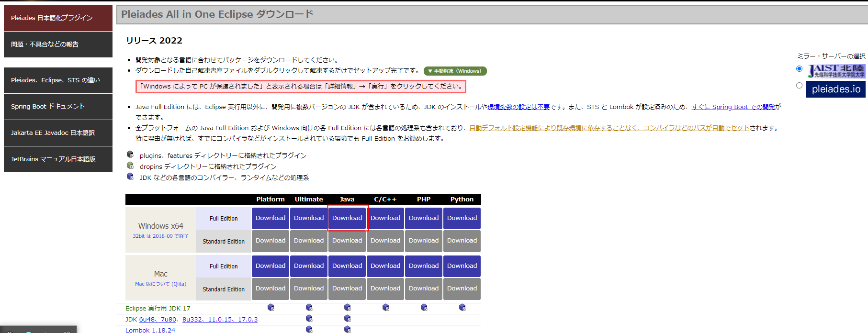Viewport: 868px width, 333px height.
Task: Open Jakarta EE Javadoc 日本語訳 sidebar item
Action: [58, 133]
